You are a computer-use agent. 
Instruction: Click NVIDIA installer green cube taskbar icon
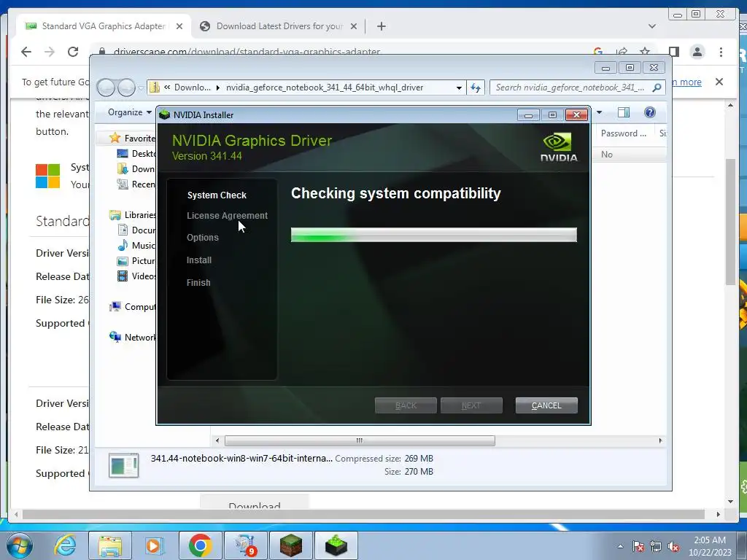tap(336, 545)
